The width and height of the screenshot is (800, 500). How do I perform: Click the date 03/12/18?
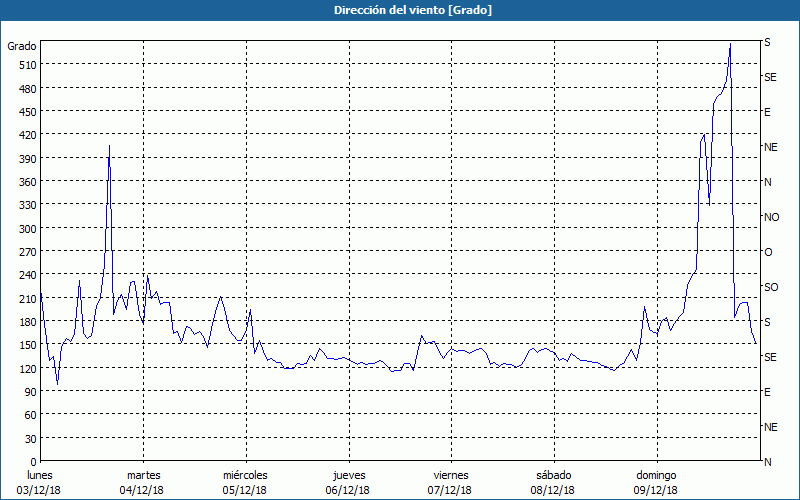39,490
